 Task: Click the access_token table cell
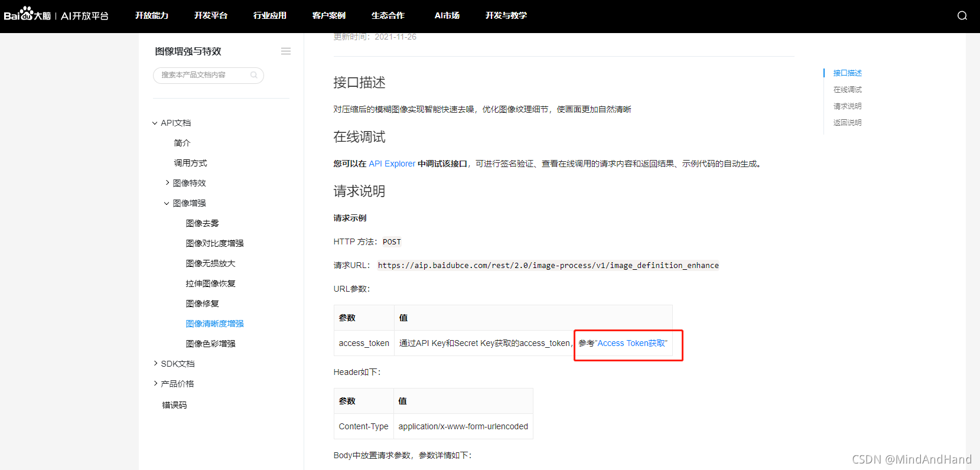pyautogui.click(x=364, y=343)
